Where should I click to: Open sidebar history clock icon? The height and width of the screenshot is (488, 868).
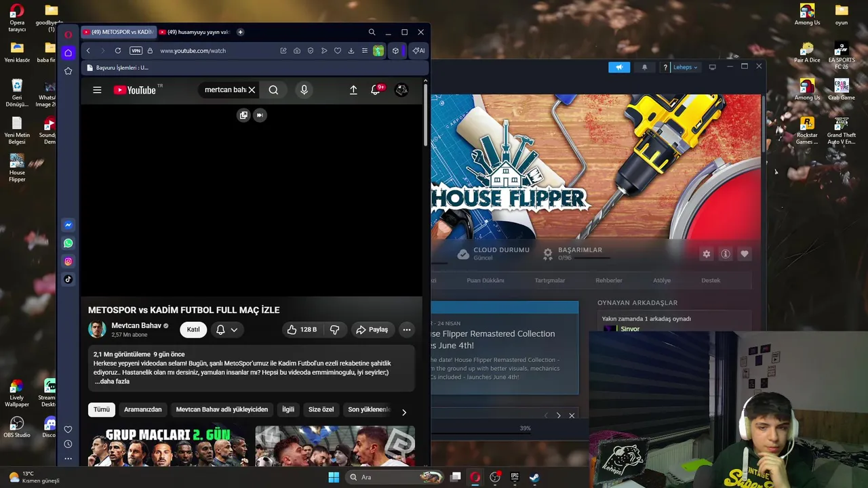(68, 444)
